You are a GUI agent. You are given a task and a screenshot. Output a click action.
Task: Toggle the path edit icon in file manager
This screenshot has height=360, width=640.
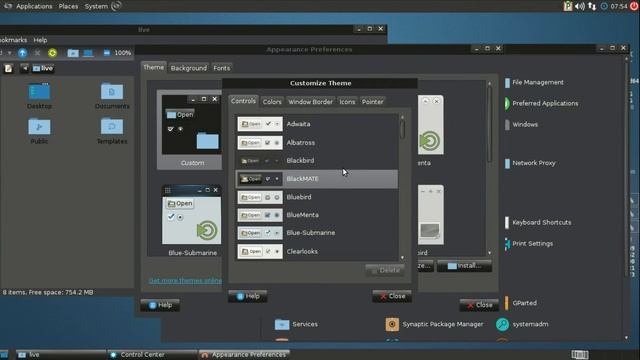click(x=8, y=68)
